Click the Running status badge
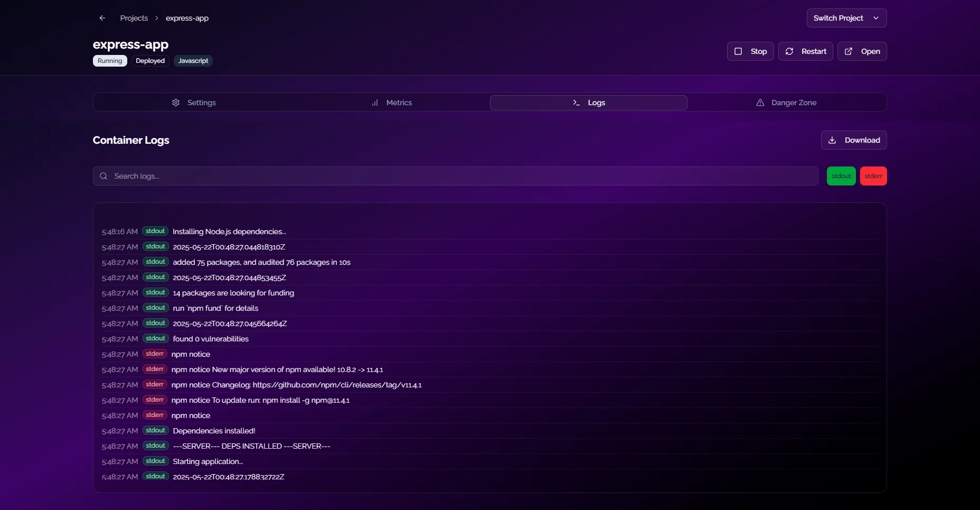980x510 pixels. click(x=109, y=60)
